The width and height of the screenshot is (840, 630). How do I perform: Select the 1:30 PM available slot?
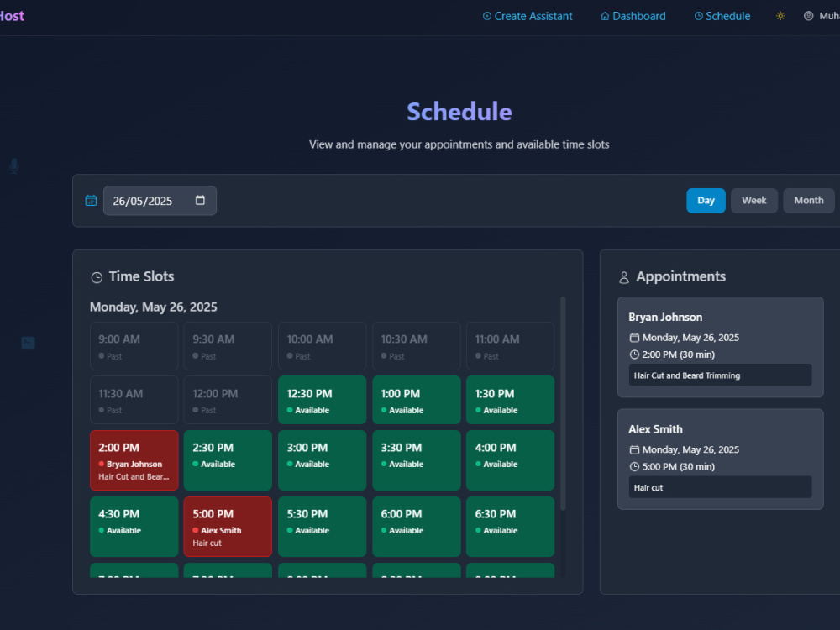point(510,400)
